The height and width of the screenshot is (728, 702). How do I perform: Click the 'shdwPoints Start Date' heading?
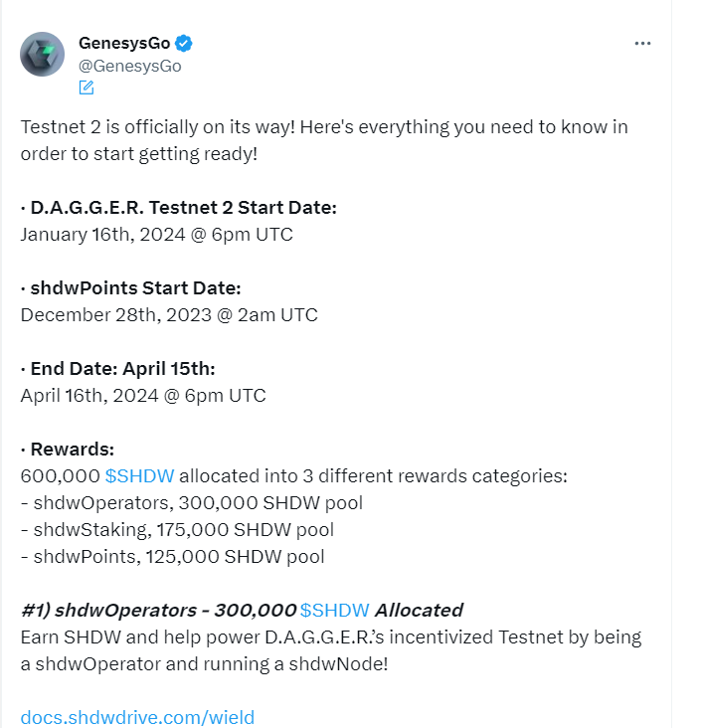click(x=135, y=288)
